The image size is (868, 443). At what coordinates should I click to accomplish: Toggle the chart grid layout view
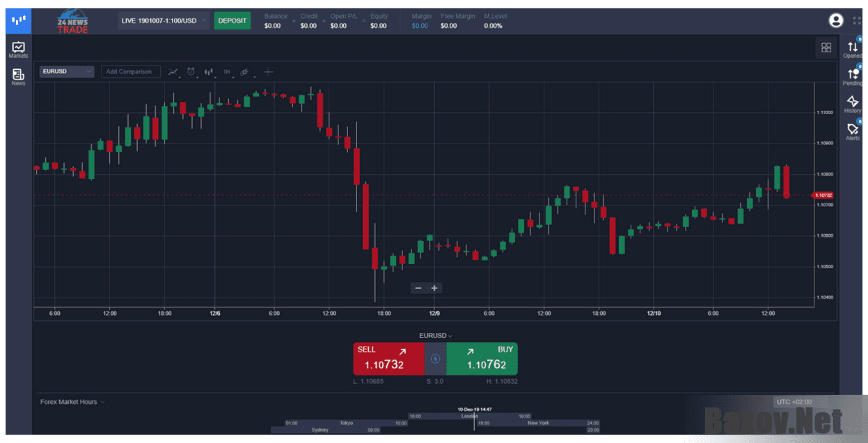(x=826, y=47)
